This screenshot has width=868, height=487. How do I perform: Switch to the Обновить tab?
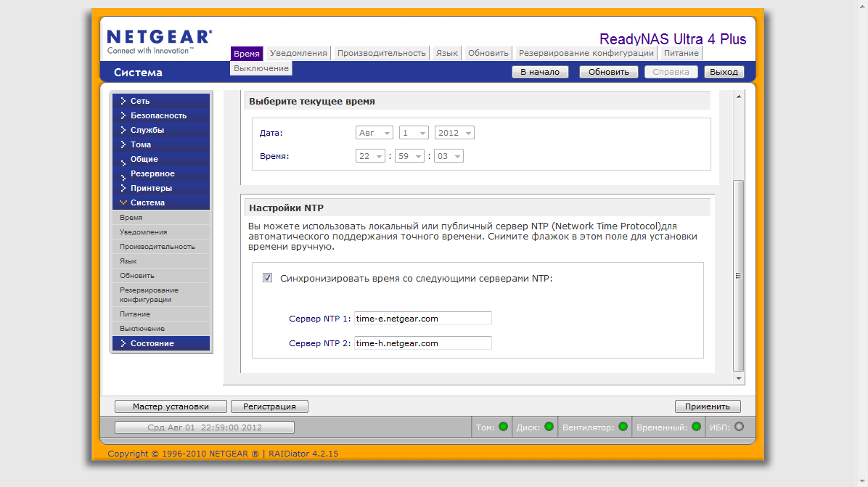[x=488, y=53]
